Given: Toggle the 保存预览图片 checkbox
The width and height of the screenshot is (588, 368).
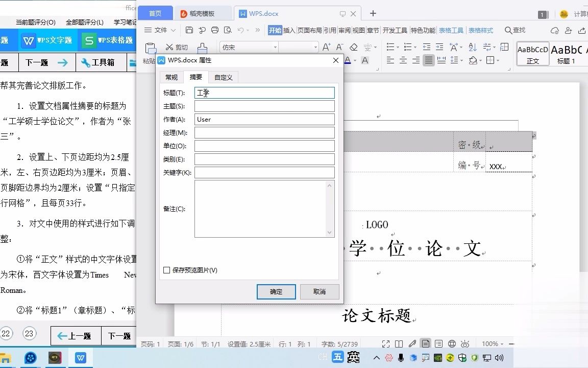Looking at the screenshot, I should (167, 270).
